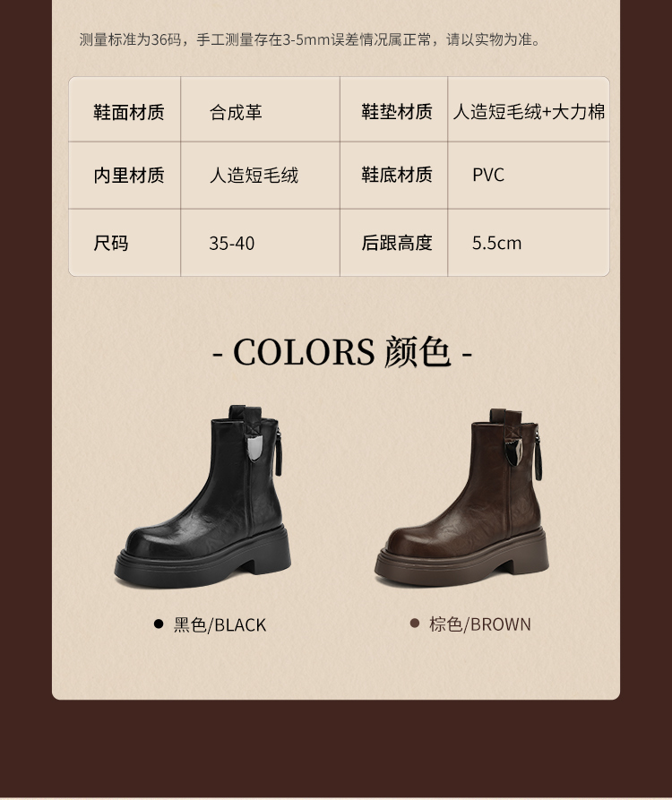Click the 后跟高度 header cell

[x=394, y=243]
